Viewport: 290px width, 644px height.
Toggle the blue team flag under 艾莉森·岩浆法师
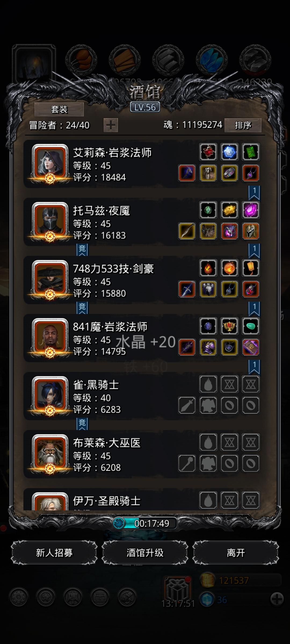point(254,192)
